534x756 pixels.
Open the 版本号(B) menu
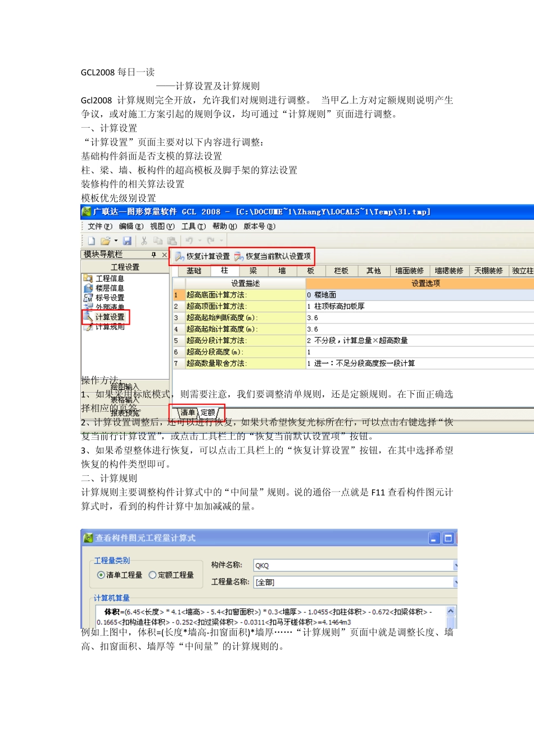pyautogui.click(x=259, y=226)
